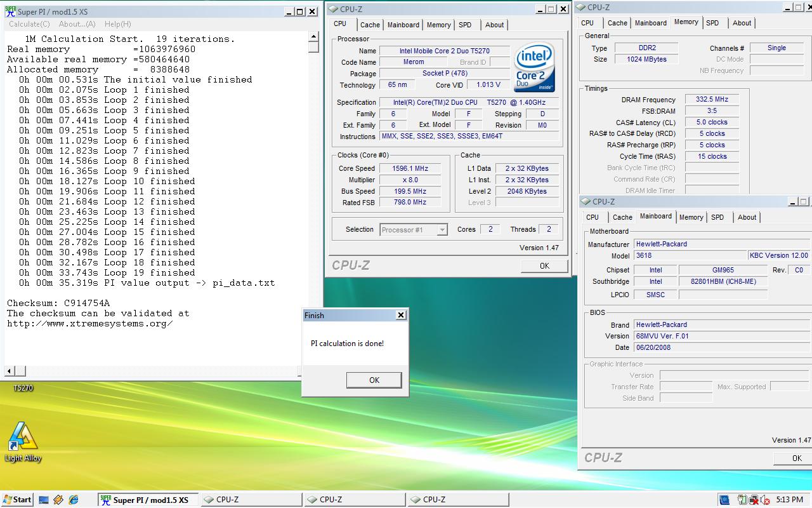Open the About...(A) menu in Super PI
812x508 pixels.
click(x=77, y=24)
